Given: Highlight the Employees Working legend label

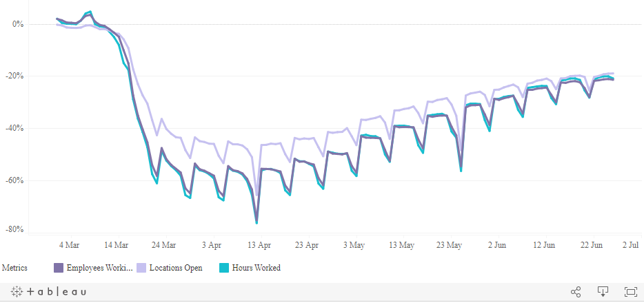Looking at the screenshot, I should [x=99, y=268].
